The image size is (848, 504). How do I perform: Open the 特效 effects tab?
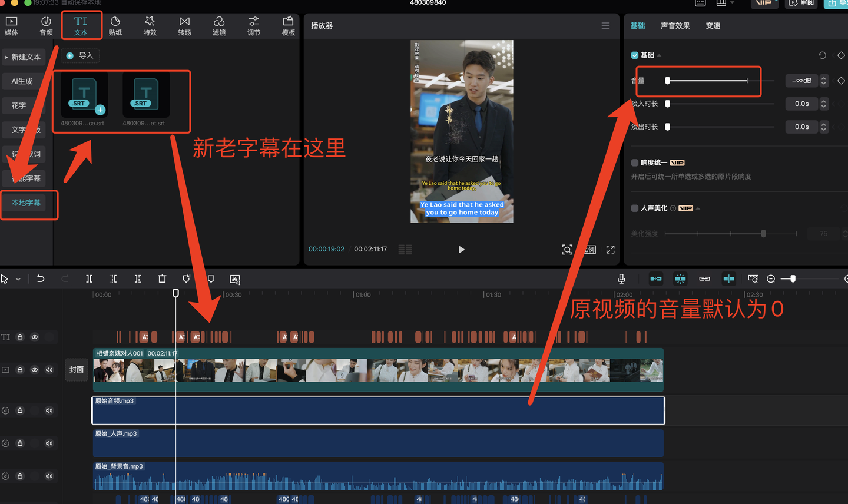click(x=150, y=26)
